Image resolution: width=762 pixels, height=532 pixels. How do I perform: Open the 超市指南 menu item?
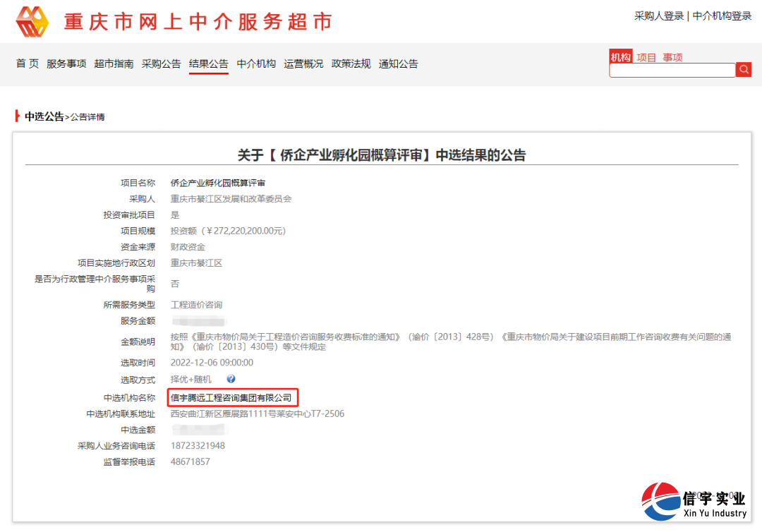pos(114,64)
